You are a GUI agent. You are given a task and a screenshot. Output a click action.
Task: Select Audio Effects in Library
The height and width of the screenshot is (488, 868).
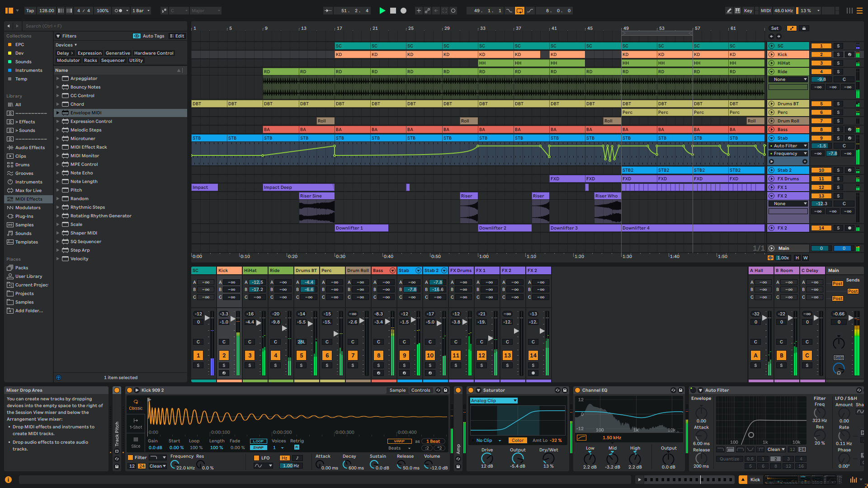click(30, 147)
